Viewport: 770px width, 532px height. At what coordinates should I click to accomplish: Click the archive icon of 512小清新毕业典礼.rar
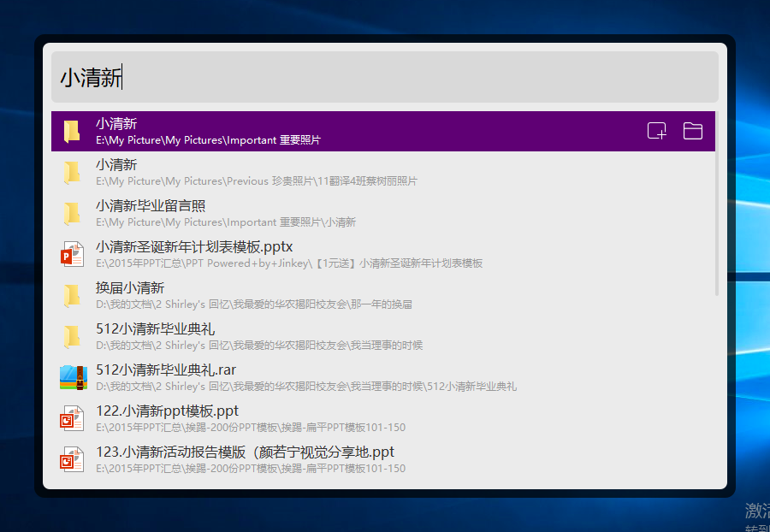pos(74,377)
